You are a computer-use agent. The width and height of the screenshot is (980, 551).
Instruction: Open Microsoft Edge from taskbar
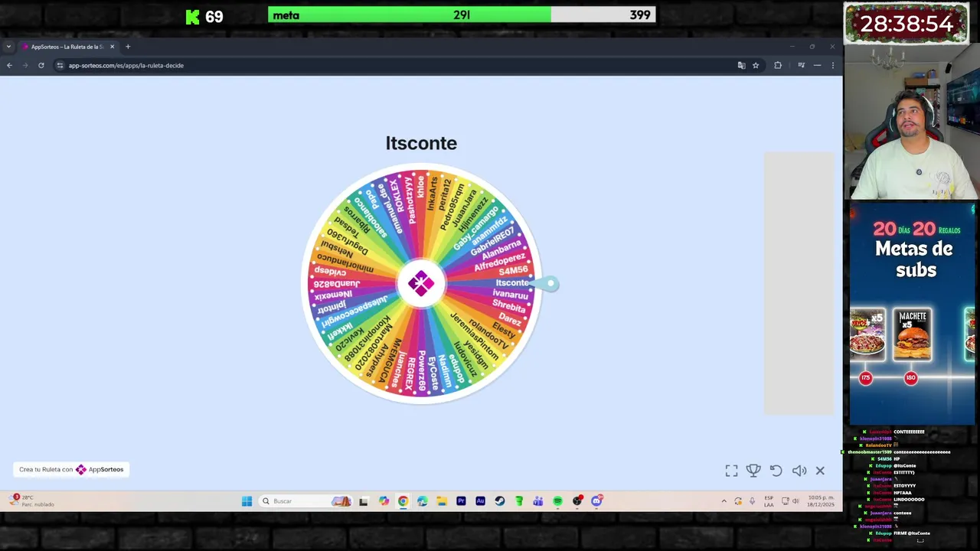point(423,501)
